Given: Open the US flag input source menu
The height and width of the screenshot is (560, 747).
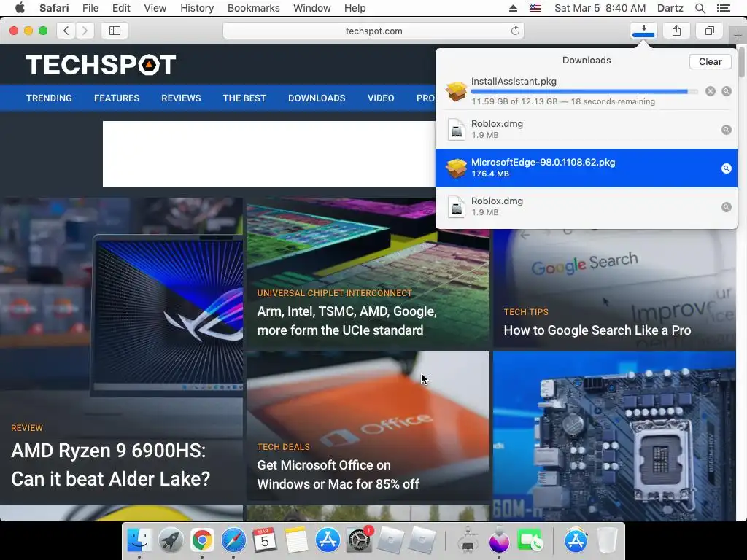Looking at the screenshot, I should click(x=535, y=8).
